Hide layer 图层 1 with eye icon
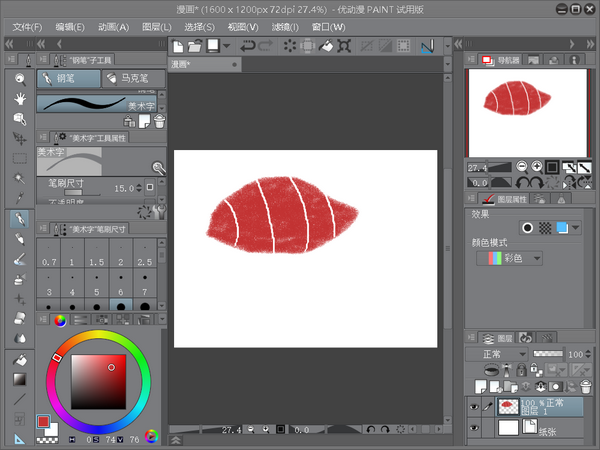 point(474,406)
